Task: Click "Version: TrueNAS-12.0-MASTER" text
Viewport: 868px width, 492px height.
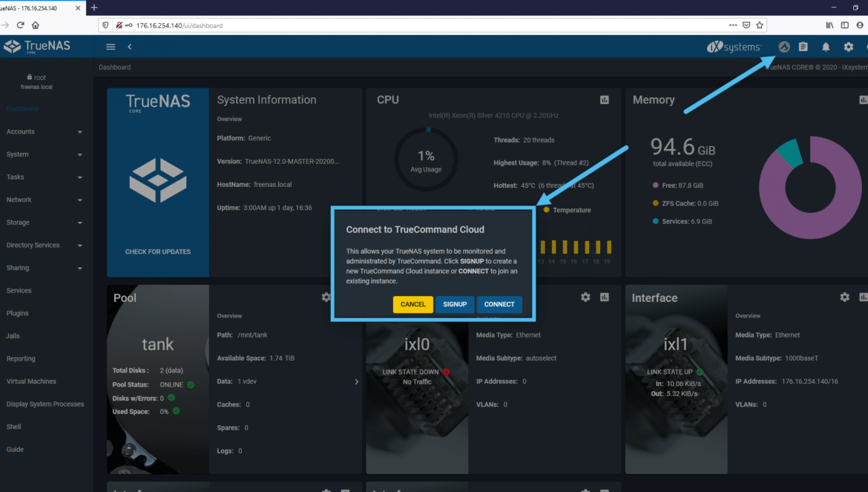Action: [x=278, y=162]
